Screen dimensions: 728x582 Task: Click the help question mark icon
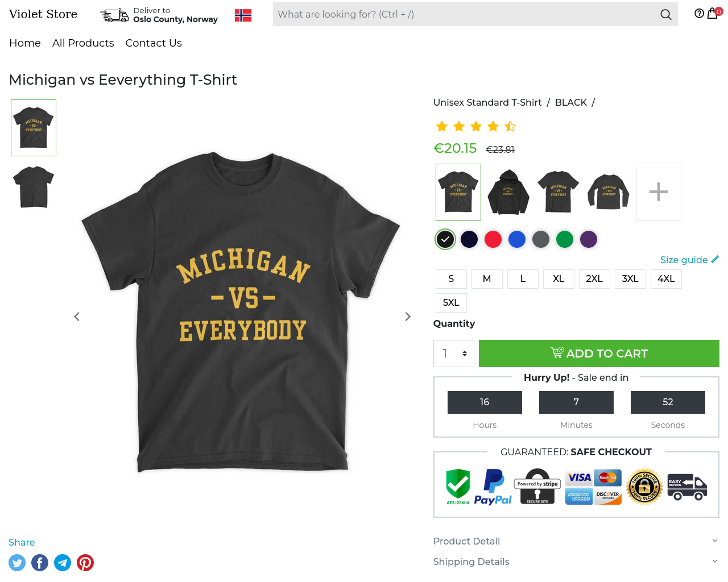(699, 14)
